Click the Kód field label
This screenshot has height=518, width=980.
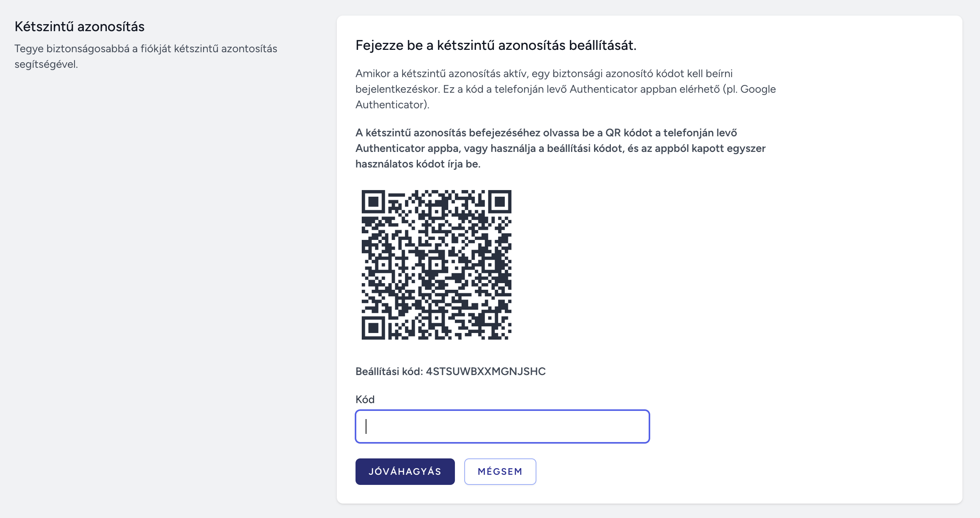[365, 399]
